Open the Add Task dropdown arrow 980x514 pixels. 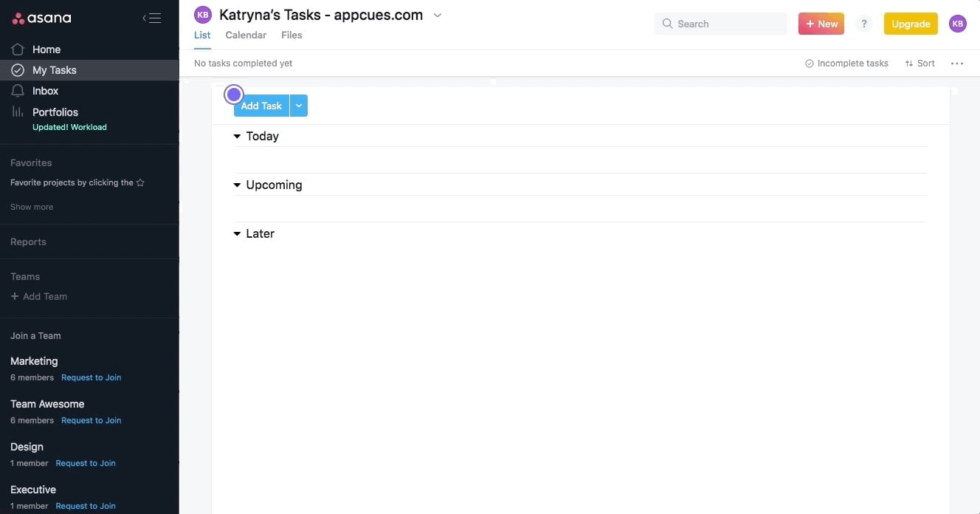click(299, 106)
